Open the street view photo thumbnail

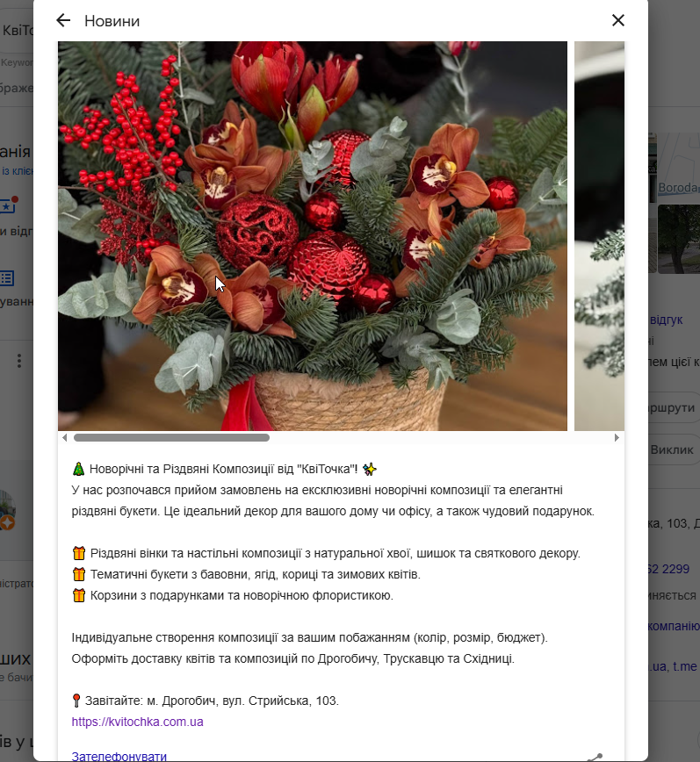[679, 239]
